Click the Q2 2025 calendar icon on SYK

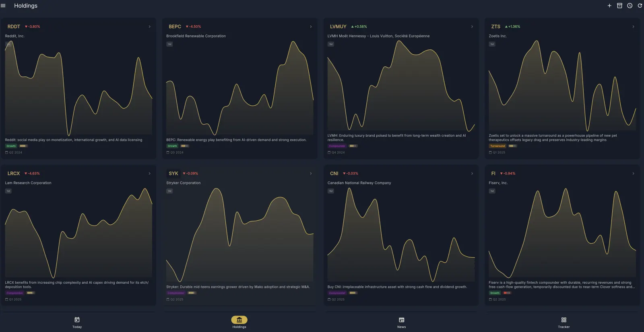tap(168, 299)
